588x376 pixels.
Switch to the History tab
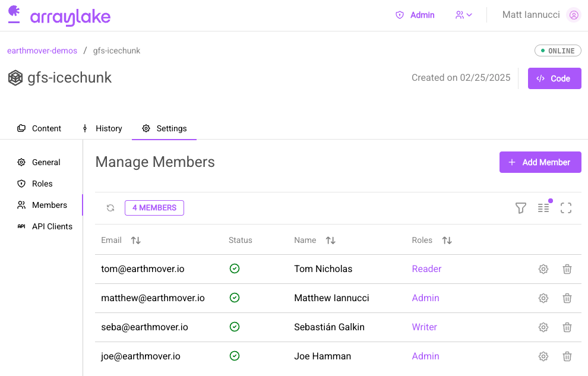(x=102, y=128)
